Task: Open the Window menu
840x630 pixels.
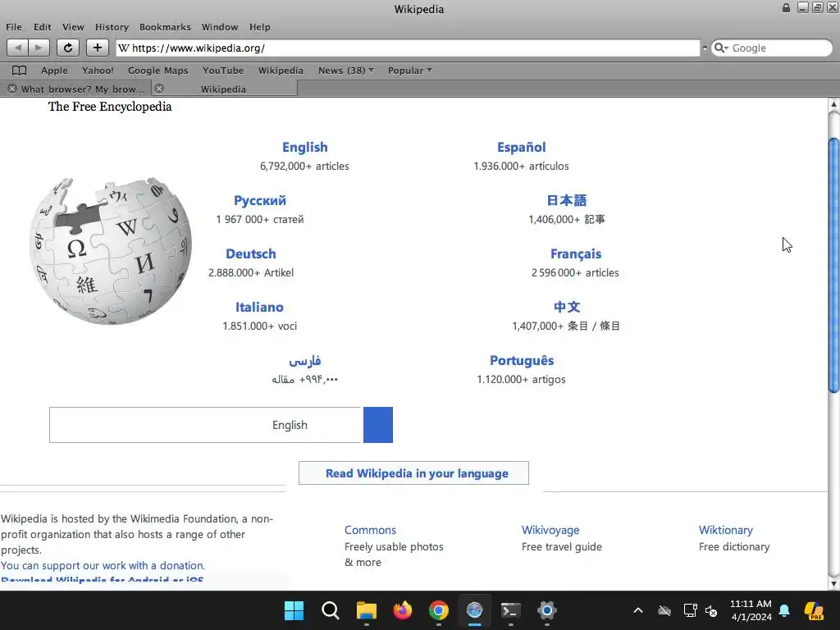Action: [220, 27]
